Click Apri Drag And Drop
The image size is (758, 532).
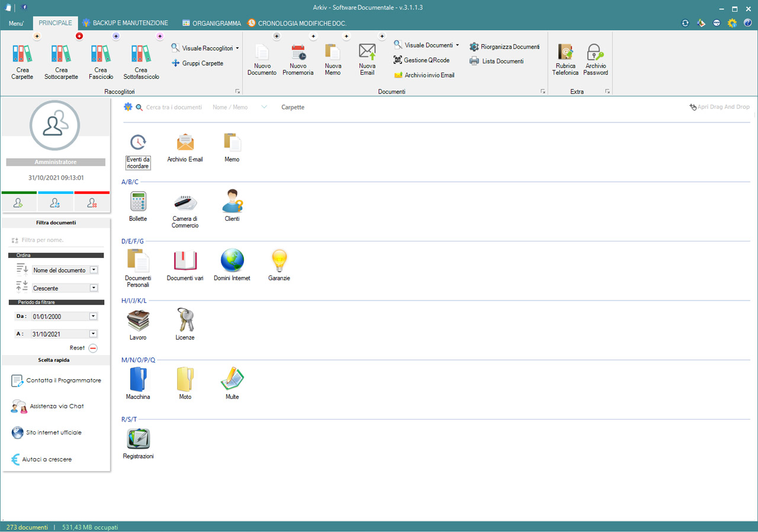click(x=720, y=107)
